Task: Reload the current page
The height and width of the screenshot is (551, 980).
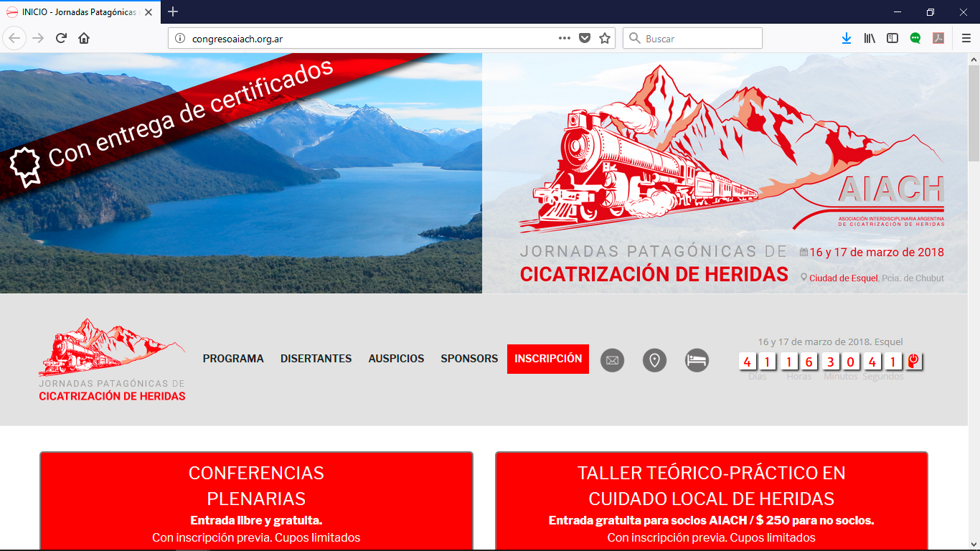Action: click(x=61, y=38)
